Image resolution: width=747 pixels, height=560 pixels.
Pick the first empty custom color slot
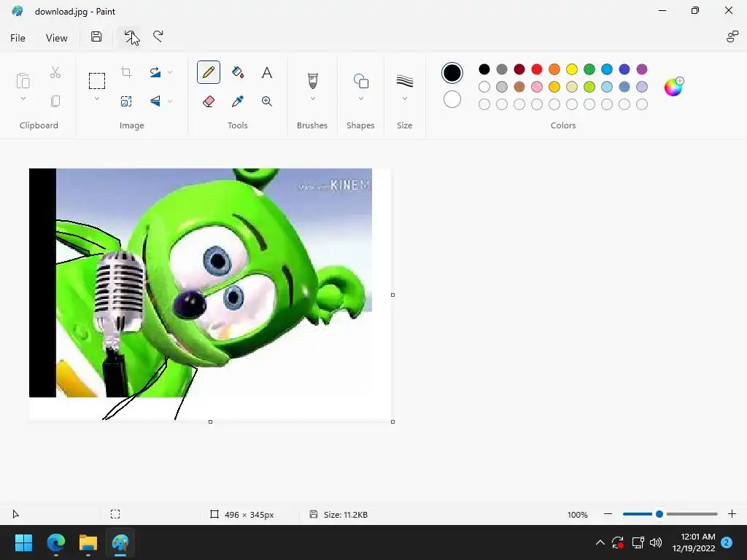[x=484, y=104]
